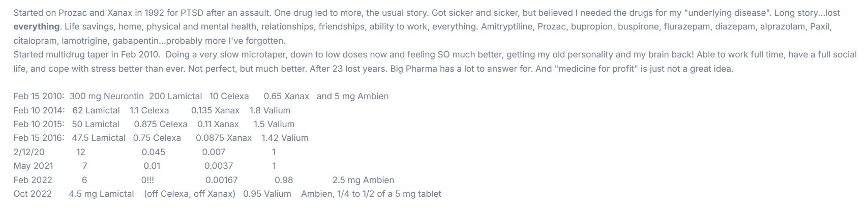The height and width of the screenshot is (211, 868).
Task: Click the "Feb 10 2015:" date entry
Action: point(39,124)
